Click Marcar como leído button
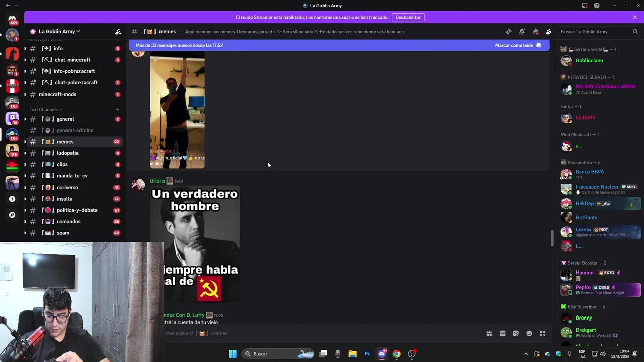644x362 pixels. tap(518, 45)
